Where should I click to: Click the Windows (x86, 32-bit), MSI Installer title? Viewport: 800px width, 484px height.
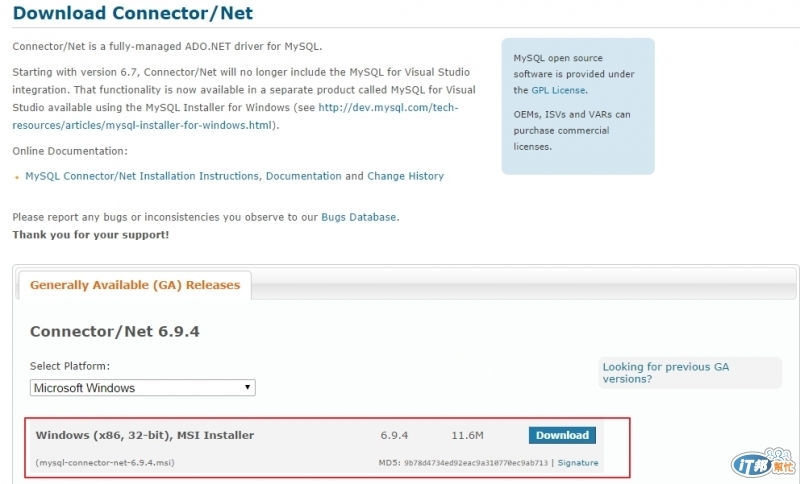(145, 435)
